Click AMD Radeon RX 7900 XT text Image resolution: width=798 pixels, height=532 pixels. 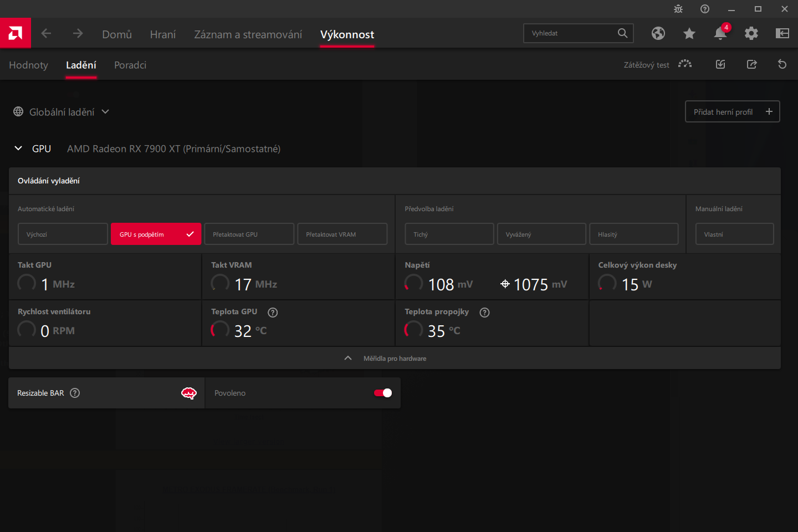173,149
